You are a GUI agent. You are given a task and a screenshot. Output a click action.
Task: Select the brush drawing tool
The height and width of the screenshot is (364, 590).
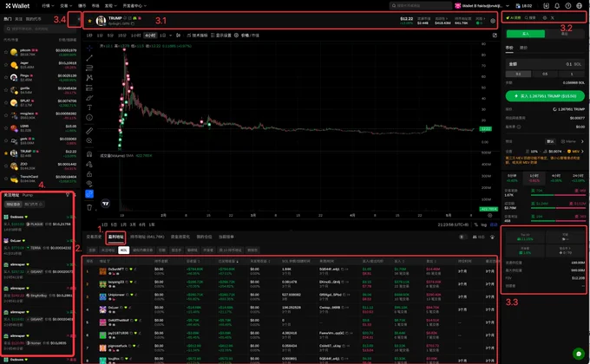coord(89,98)
